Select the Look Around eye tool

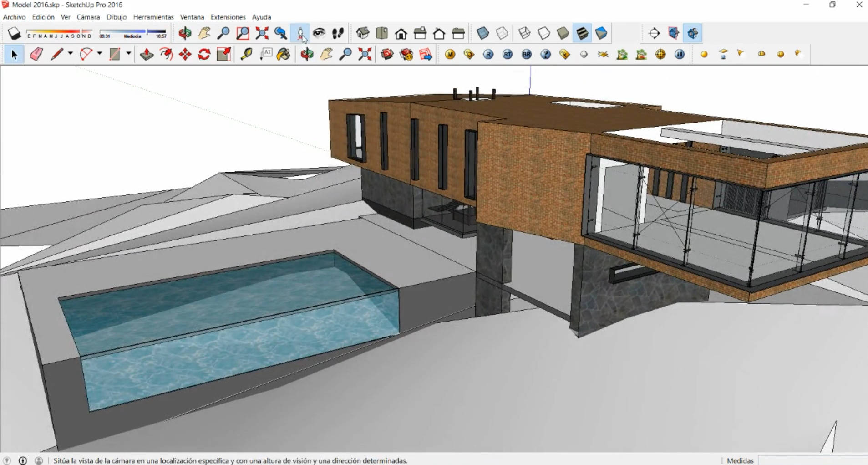[319, 33]
